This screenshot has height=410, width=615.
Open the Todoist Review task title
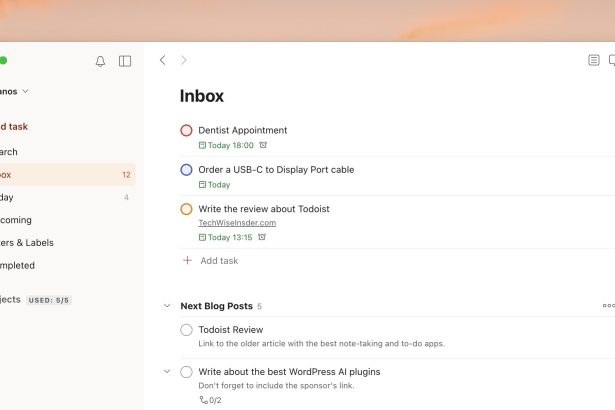click(231, 330)
